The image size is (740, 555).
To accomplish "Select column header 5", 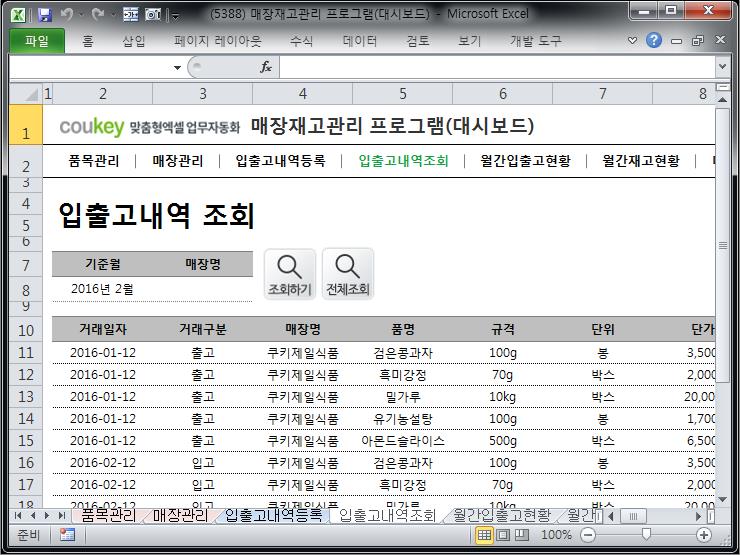I will [x=403, y=94].
